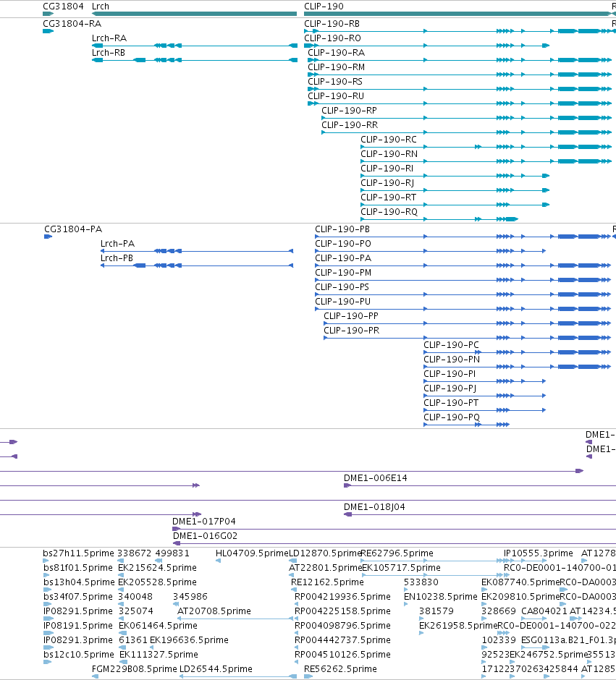Open EST RE56262.5prime
This screenshot has height=680, width=616.
[340, 668]
